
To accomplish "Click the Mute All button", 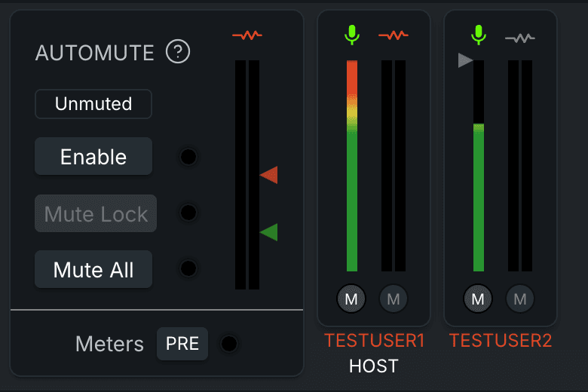I will tap(93, 269).
